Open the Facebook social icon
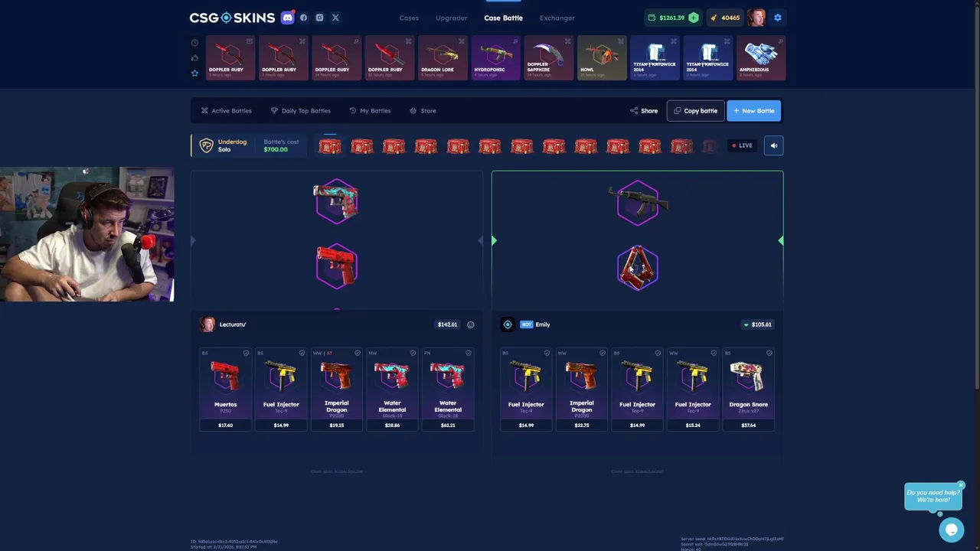 (x=303, y=18)
